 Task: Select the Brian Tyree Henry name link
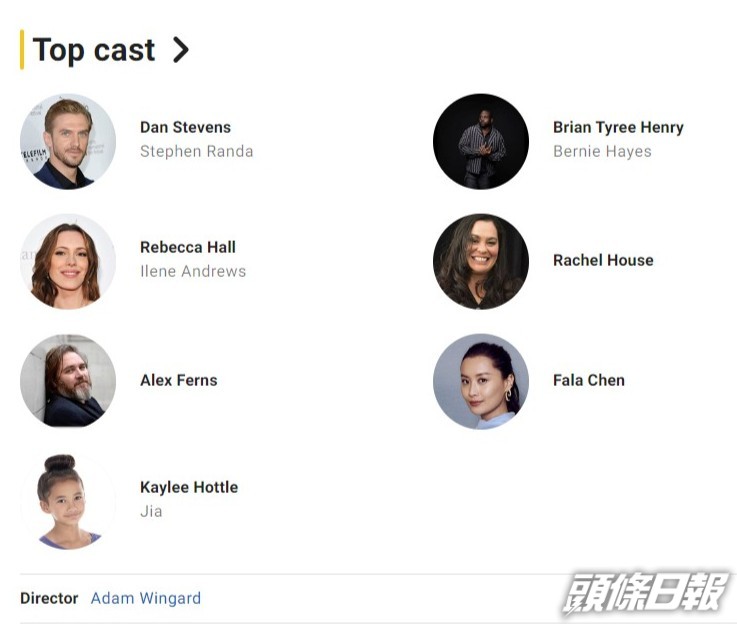(x=618, y=127)
